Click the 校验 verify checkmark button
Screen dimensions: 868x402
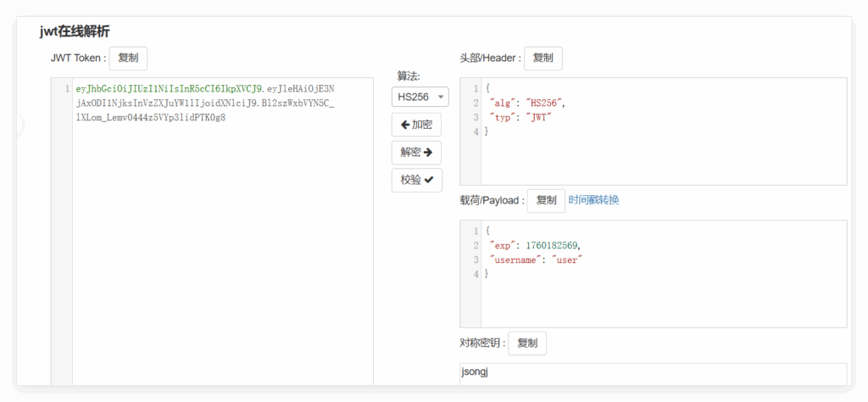point(416,180)
